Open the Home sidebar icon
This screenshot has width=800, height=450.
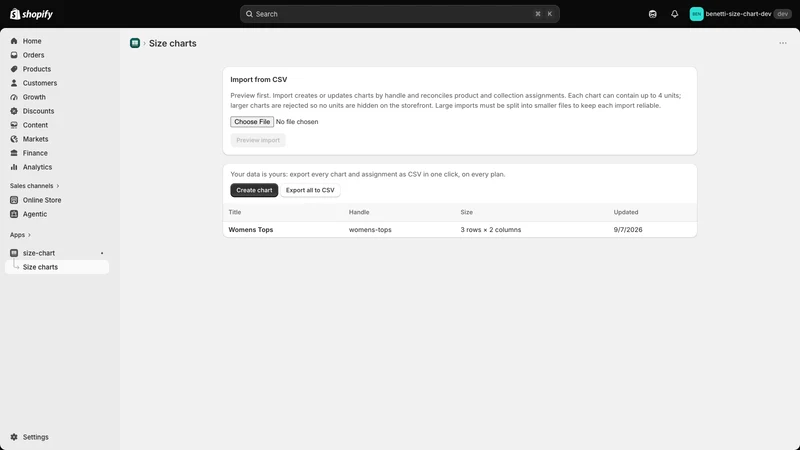point(14,41)
